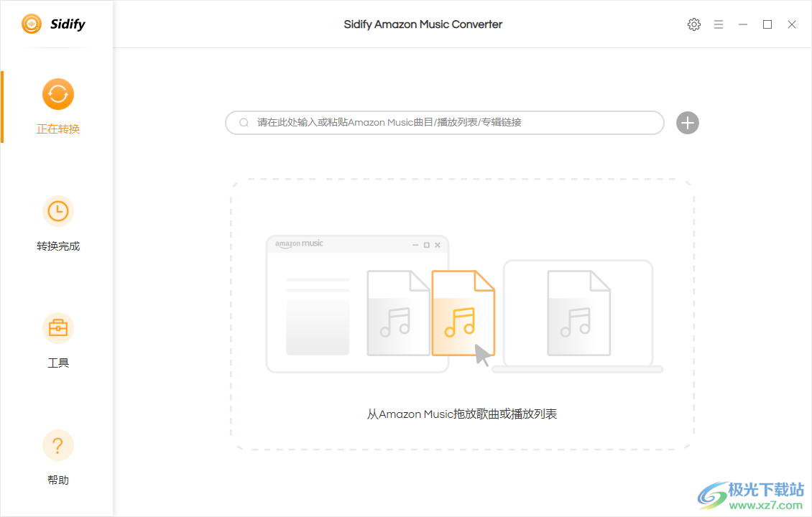The height and width of the screenshot is (517, 812).
Task: Click the search magnifier icon in input
Action: (244, 123)
